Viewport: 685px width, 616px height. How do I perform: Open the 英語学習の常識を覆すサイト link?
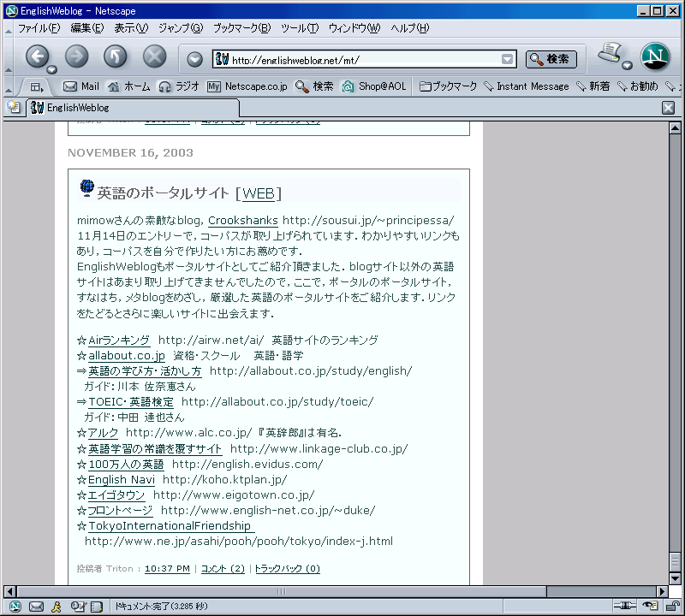click(x=155, y=449)
